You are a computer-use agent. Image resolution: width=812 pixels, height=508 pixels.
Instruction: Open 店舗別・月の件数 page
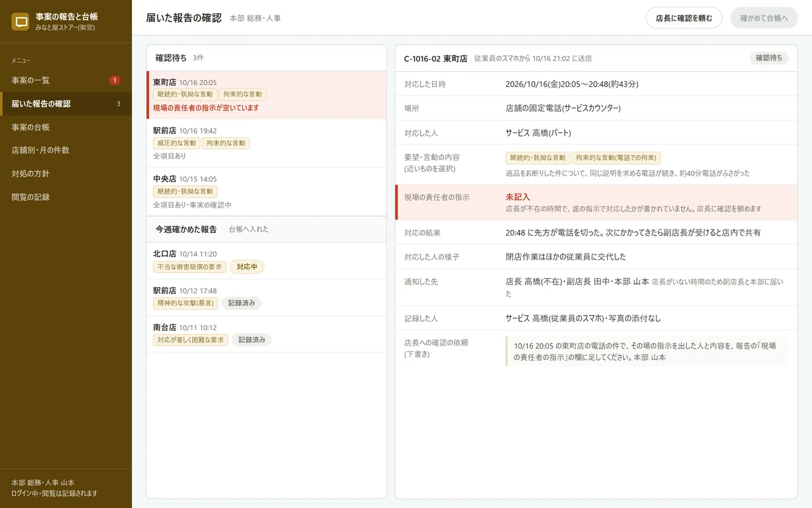66,150
